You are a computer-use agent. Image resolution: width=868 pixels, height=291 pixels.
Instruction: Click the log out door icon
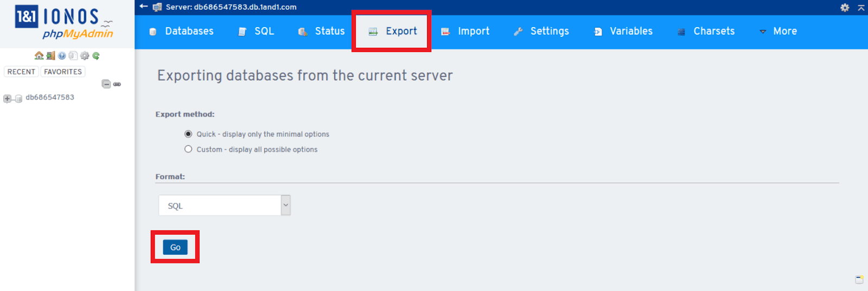[50, 55]
